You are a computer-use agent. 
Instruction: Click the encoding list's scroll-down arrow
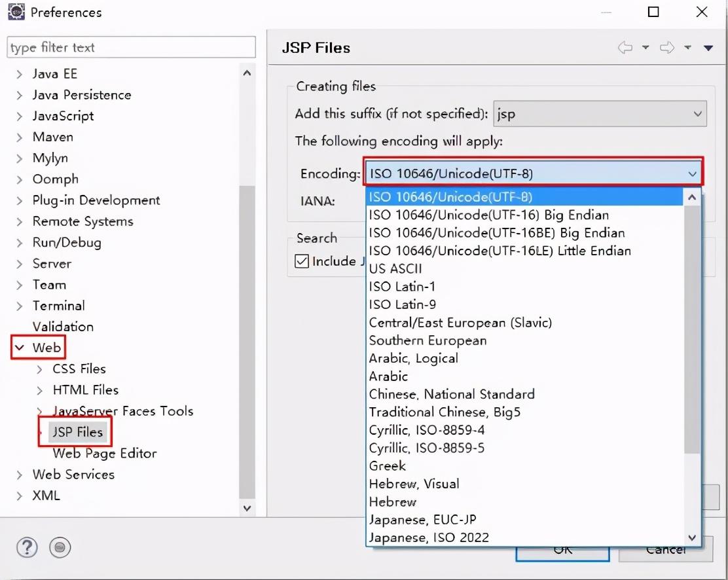click(x=692, y=537)
